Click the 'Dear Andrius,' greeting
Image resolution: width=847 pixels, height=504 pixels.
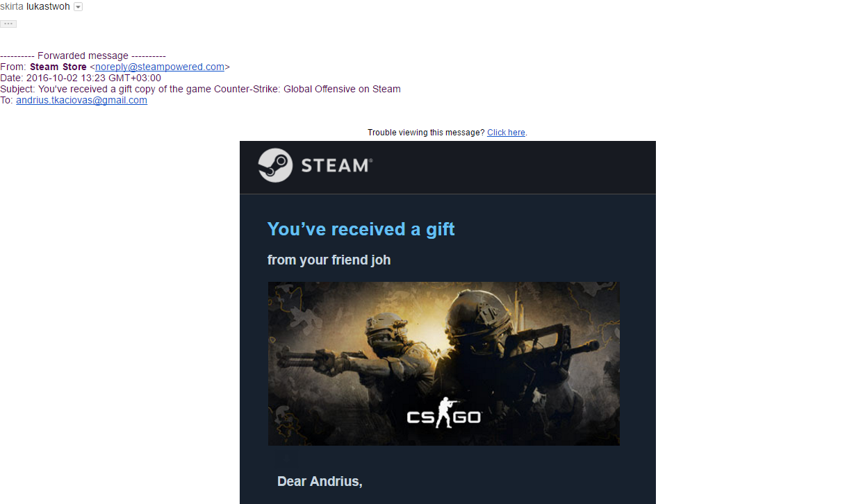point(320,481)
